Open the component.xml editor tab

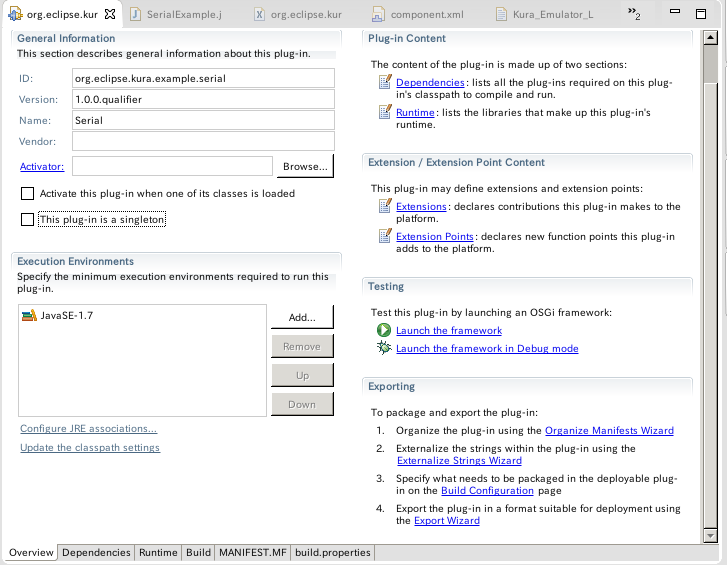427,14
